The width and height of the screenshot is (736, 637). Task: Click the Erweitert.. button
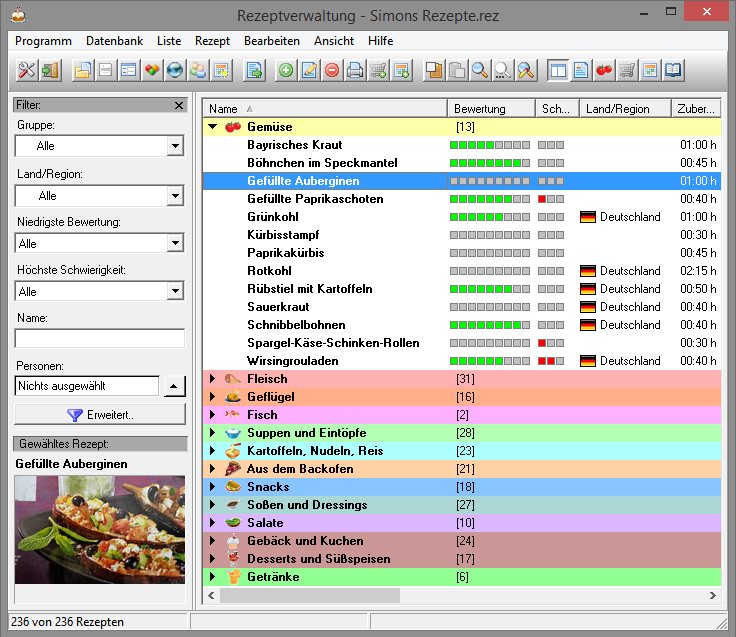pos(100,414)
